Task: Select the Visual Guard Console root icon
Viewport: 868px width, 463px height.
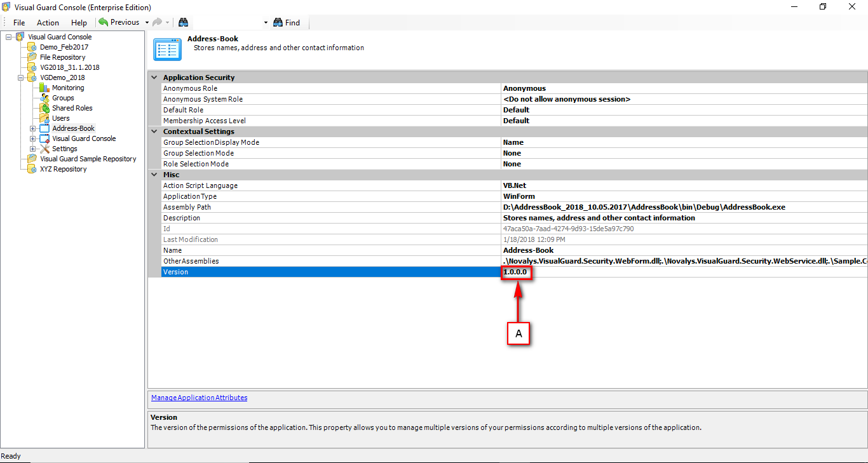Action: pyautogui.click(x=20, y=37)
